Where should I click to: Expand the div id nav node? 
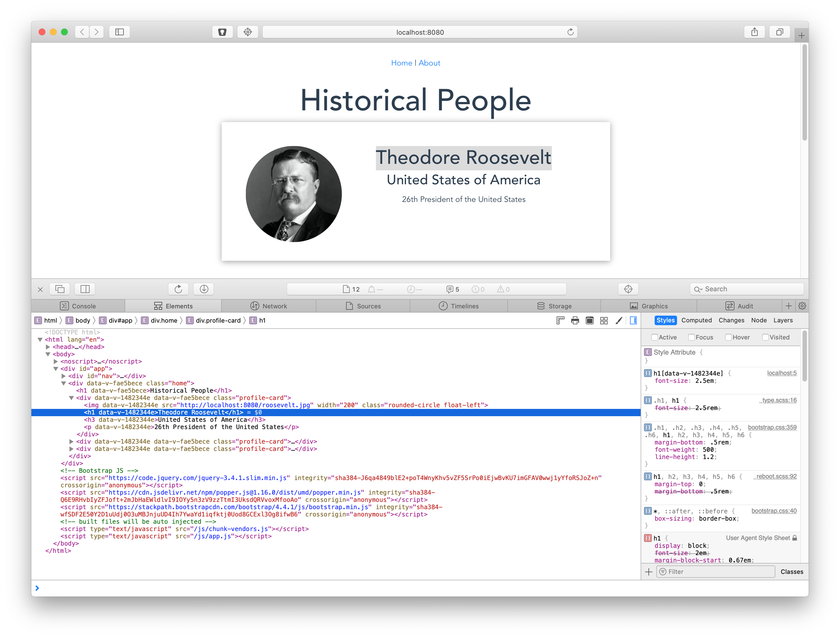pos(64,376)
